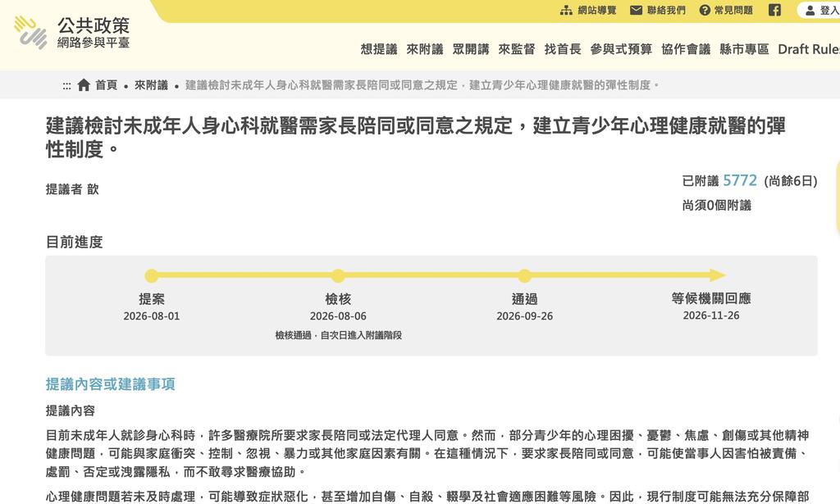Click the 檢核 progress timeline dot
Viewport: 840px width, 504px height.
[338, 275]
